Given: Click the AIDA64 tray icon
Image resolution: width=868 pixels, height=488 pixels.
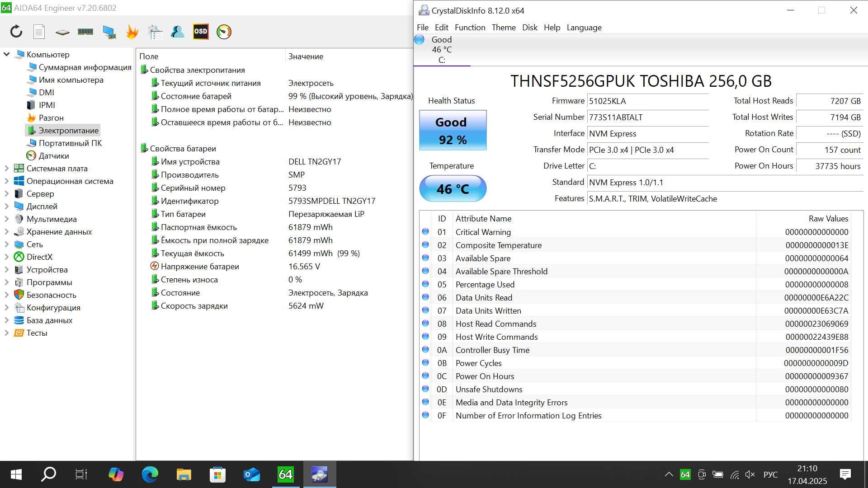Looking at the screenshot, I should 685,474.
